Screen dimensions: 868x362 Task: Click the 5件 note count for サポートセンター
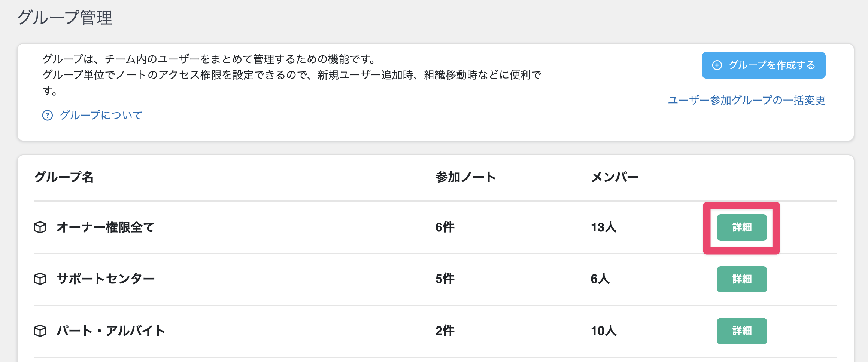(x=445, y=279)
